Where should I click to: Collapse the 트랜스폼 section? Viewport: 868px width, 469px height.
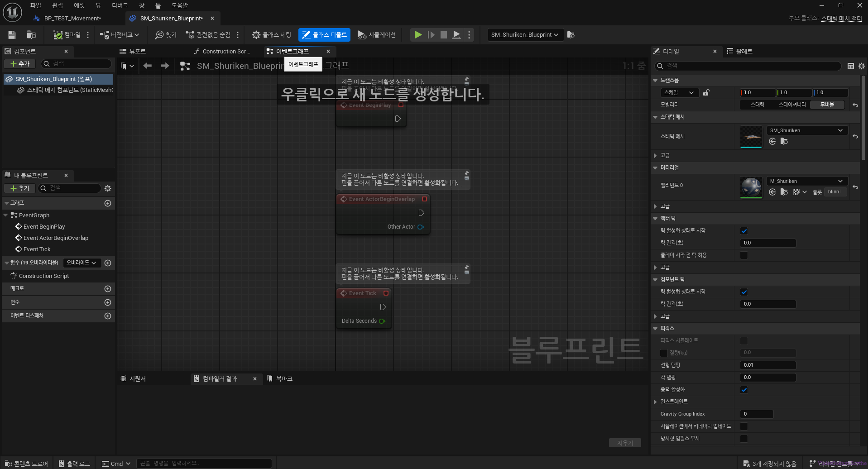coord(655,81)
